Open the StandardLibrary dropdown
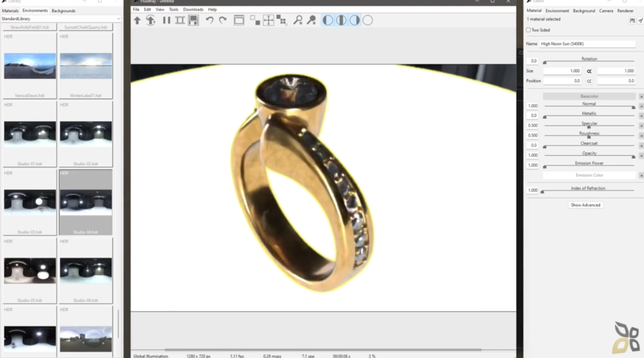 tap(61, 19)
